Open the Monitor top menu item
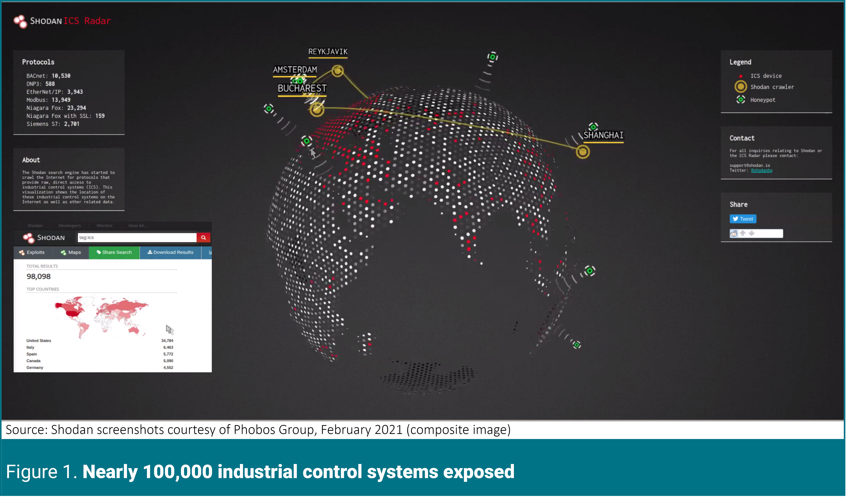The height and width of the screenshot is (504, 851). click(104, 226)
